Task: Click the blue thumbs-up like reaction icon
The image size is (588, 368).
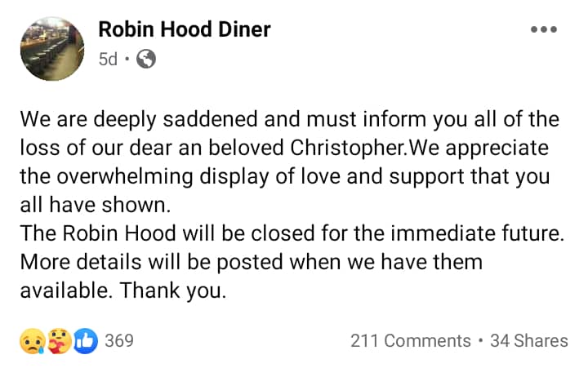Action: coord(86,341)
